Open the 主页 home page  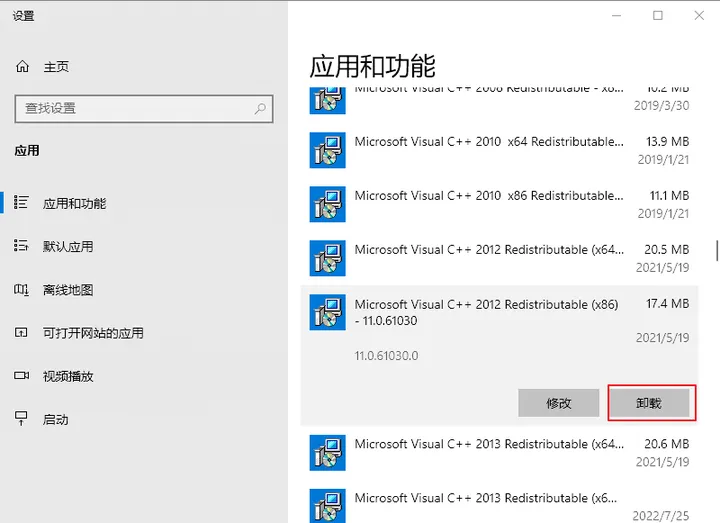[56, 67]
